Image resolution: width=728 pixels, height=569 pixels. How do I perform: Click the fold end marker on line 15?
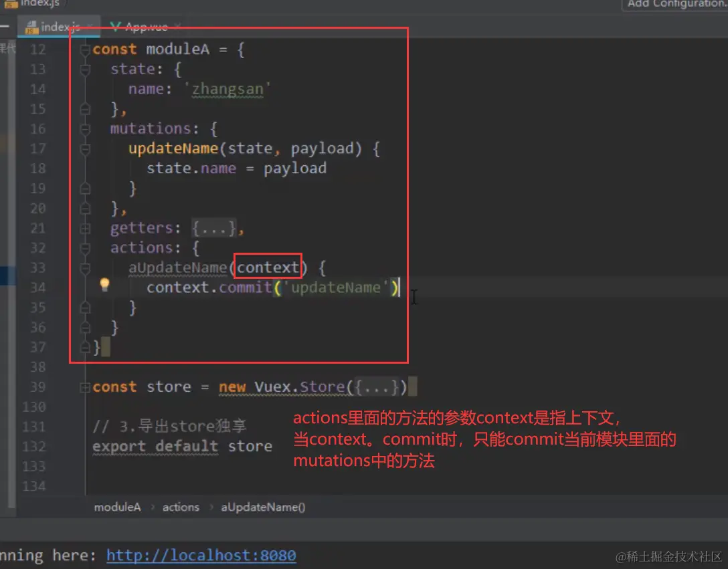point(85,108)
